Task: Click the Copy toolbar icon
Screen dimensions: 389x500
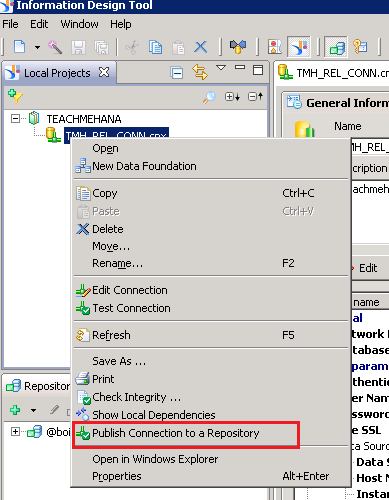Action: (155, 47)
